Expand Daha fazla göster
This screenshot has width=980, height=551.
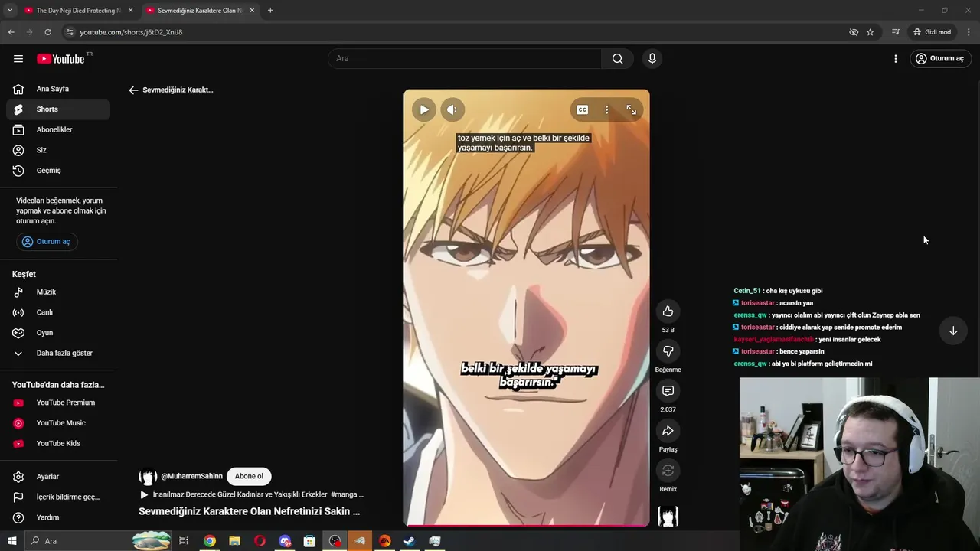(x=58, y=354)
